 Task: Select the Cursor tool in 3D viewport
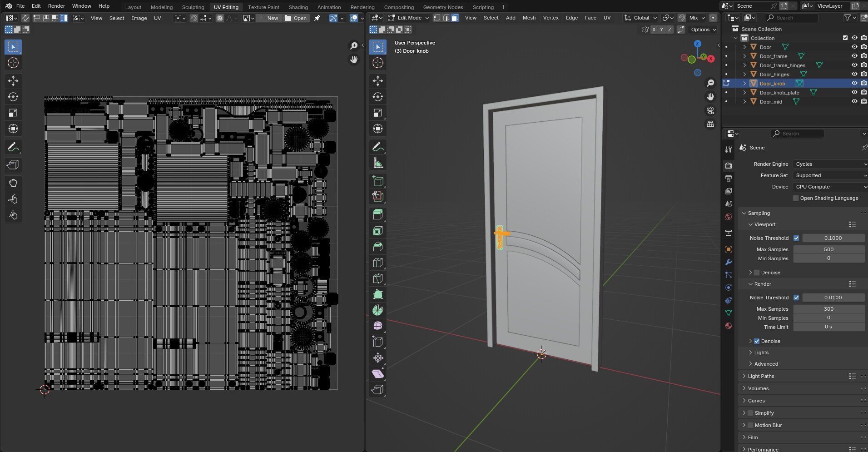tap(378, 63)
